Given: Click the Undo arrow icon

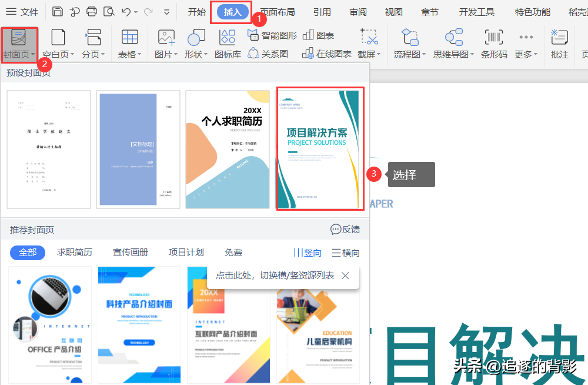Looking at the screenshot, I should tap(126, 12).
